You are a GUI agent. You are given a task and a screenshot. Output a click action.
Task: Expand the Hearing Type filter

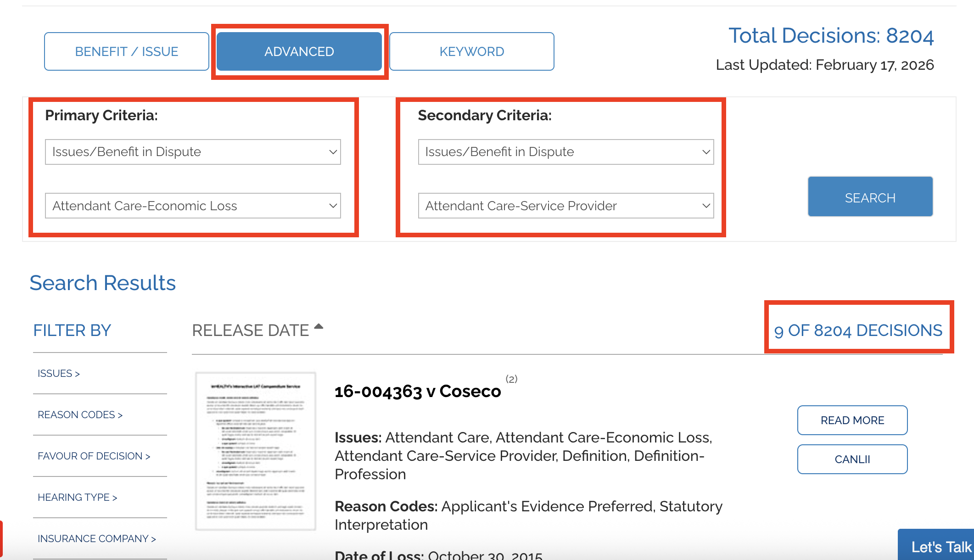click(x=77, y=498)
